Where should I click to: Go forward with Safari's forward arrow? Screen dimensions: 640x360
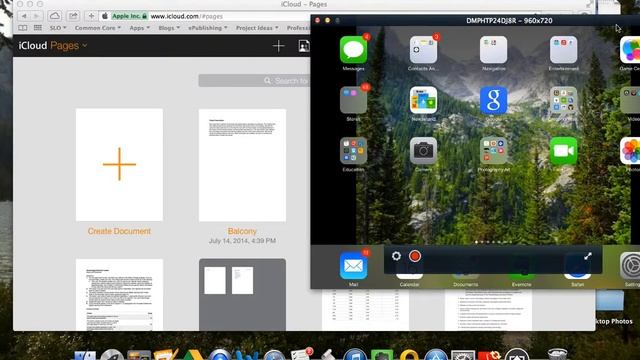point(36,16)
